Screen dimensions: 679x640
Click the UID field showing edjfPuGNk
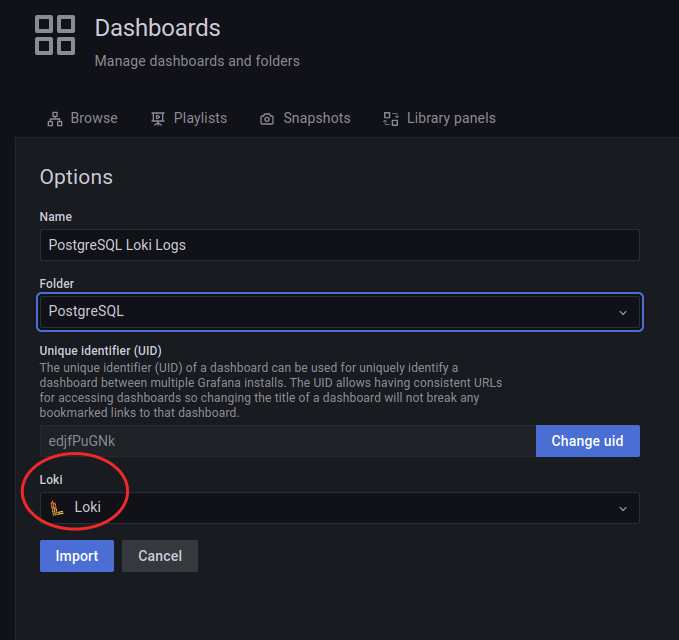tap(287, 441)
